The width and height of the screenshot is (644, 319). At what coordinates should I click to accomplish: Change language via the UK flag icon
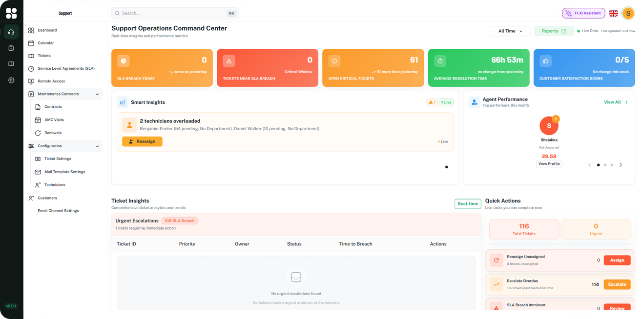click(613, 13)
